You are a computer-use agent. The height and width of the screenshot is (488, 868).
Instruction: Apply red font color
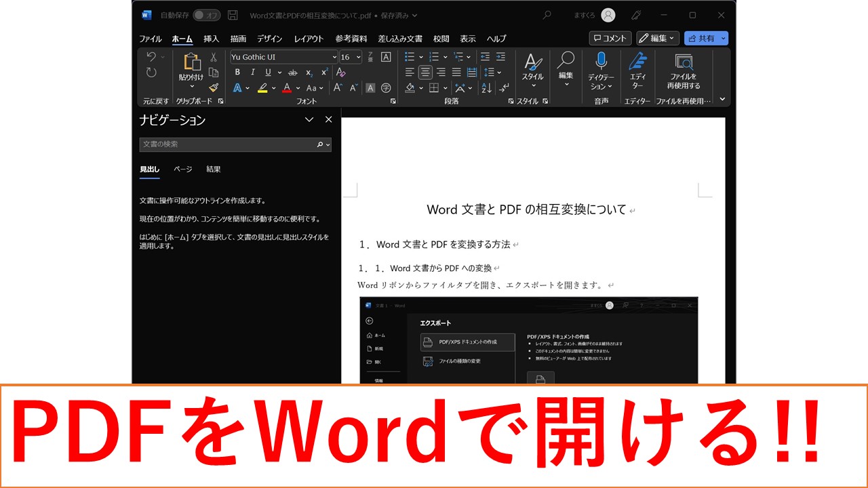tap(288, 88)
